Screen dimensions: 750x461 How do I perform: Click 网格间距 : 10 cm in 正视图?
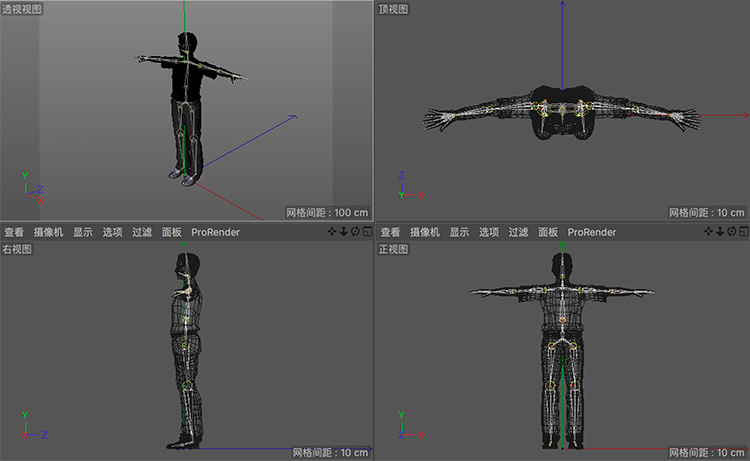tap(706, 452)
